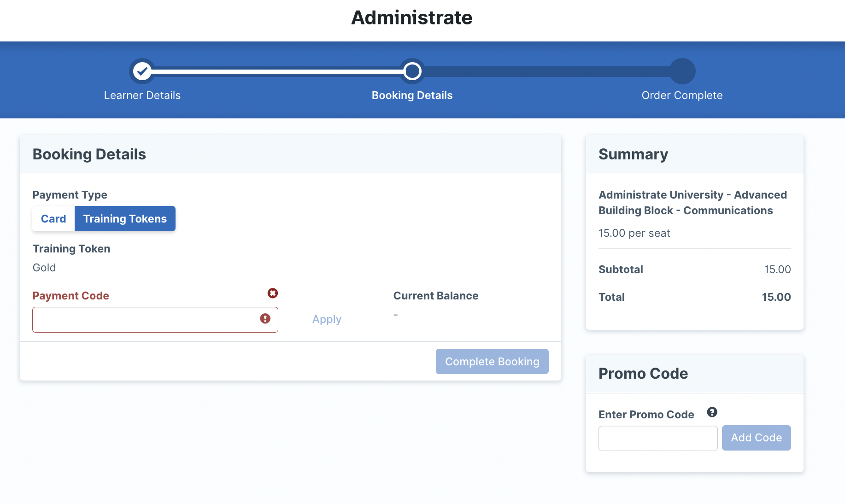Viewport: 845px width, 504px height.
Task: Click the Learner Details step label
Action: tap(142, 95)
